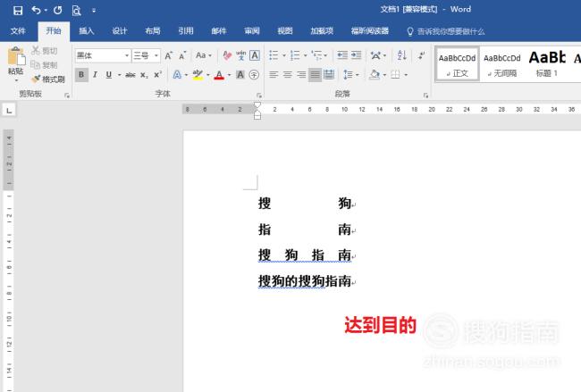Select the 无间隔 style
581x392 pixels.
pyautogui.click(x=501, y=64)
